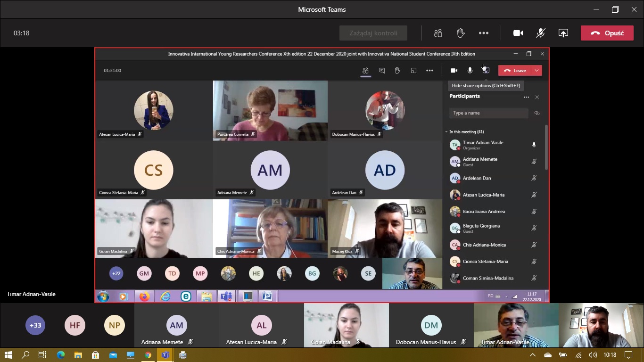This screenshot has width=644, height=362.
Task: Click the Type a name search field
Action: [488, 113]
